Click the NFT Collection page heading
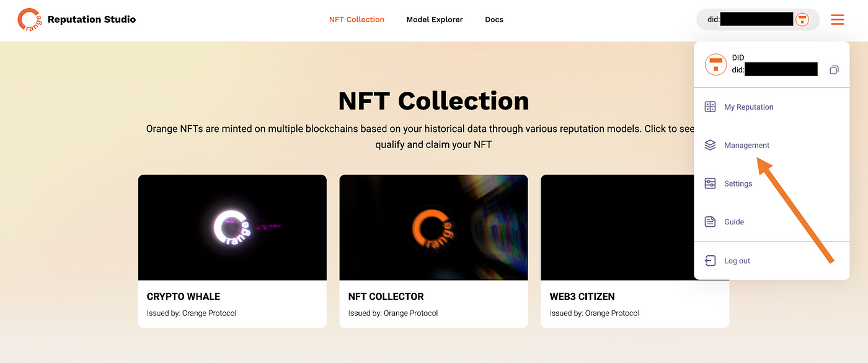This screenshot has width=868, height=363. click(x=434, y=101)
